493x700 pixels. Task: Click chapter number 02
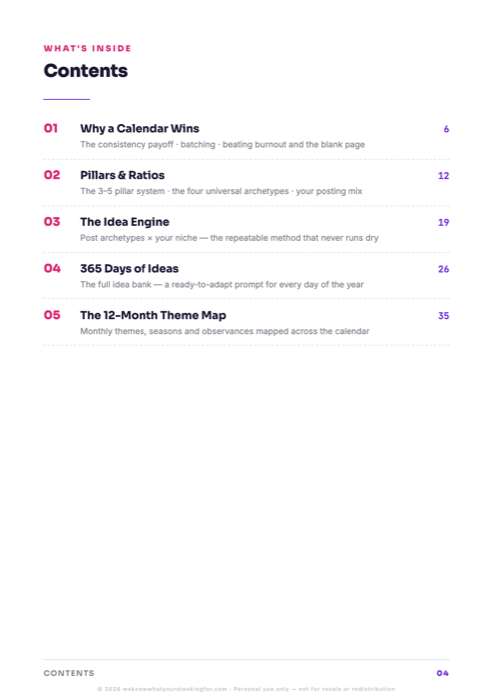52,175
